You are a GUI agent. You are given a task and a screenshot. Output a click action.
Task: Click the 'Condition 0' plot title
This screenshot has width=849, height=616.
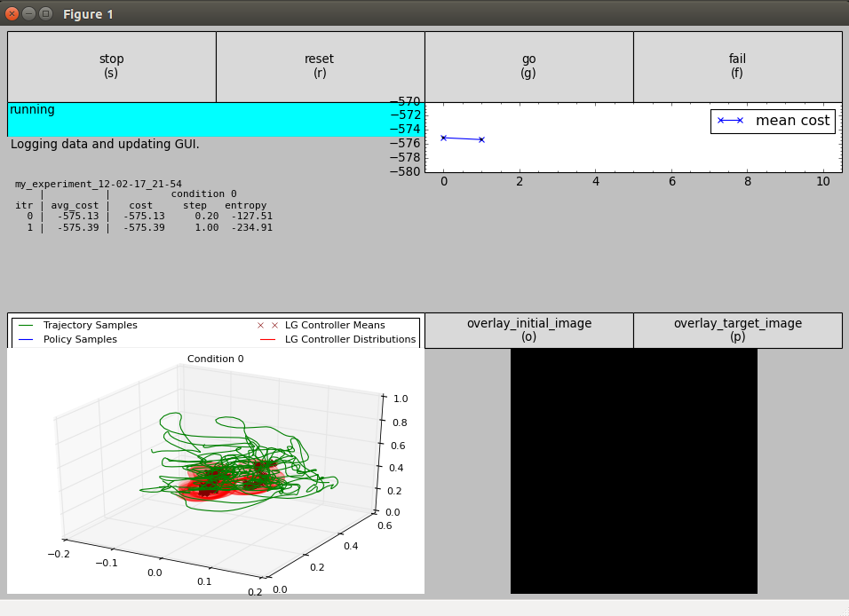[216, 359]
